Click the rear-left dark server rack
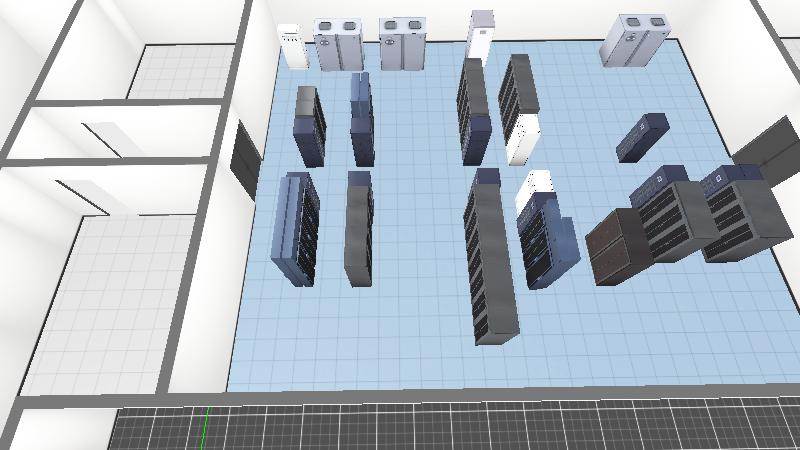 tap(309, 127)
